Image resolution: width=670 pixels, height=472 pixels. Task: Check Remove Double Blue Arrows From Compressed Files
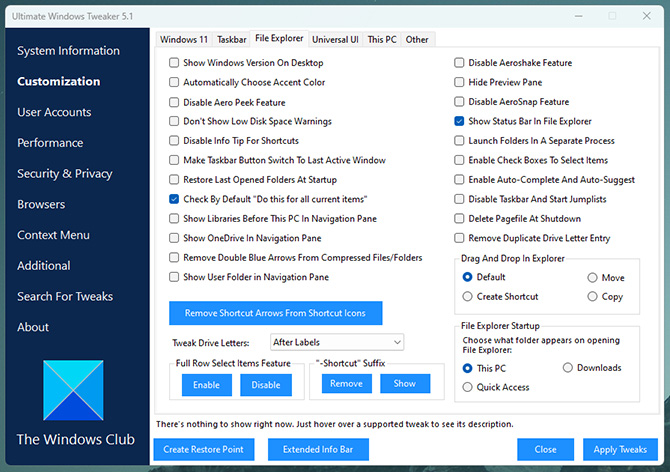(x=174, y=258)
